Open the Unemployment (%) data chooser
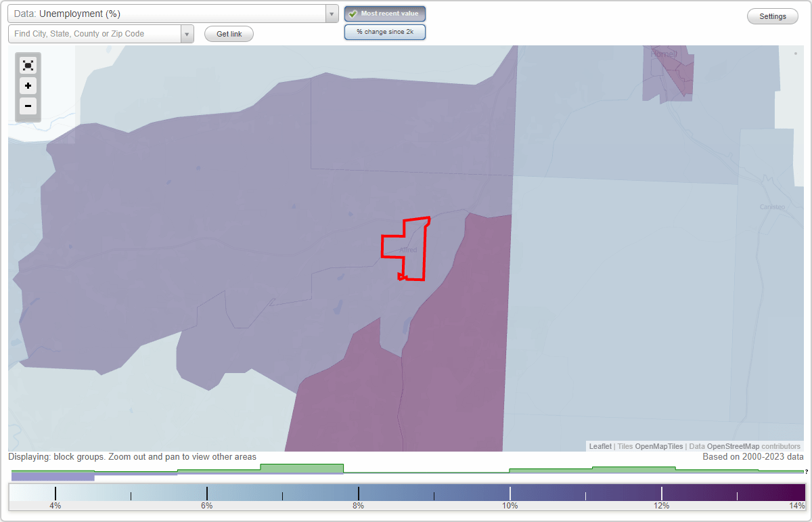The image size is (812, 522). pyautogui.click(x=169, y=13)
